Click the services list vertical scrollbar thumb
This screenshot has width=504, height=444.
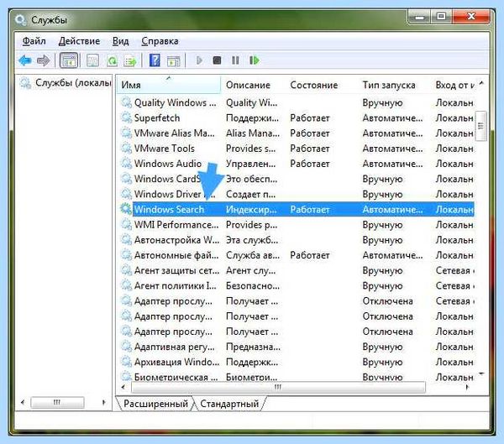click(x=480, y=126)
